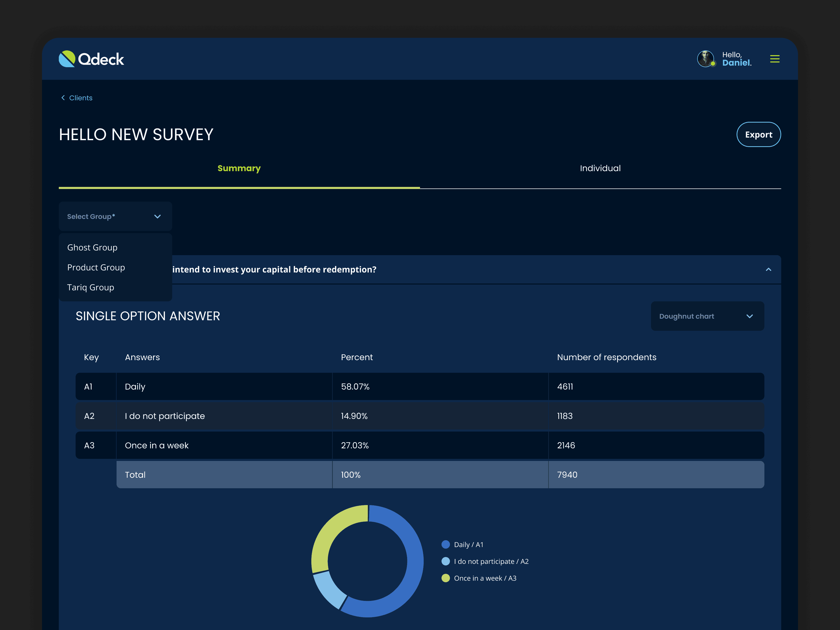Image resolution: width=840 pixels, height=630 pixels.
Task: Switch to the Individual tab
Action: click(600, 168)
